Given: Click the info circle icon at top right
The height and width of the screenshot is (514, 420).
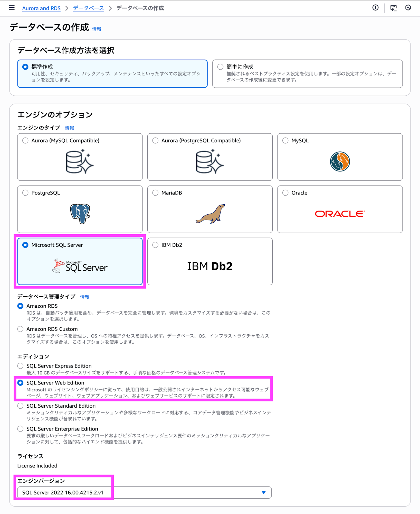Looking at the screenshot, I should click(x=375, y=8).
